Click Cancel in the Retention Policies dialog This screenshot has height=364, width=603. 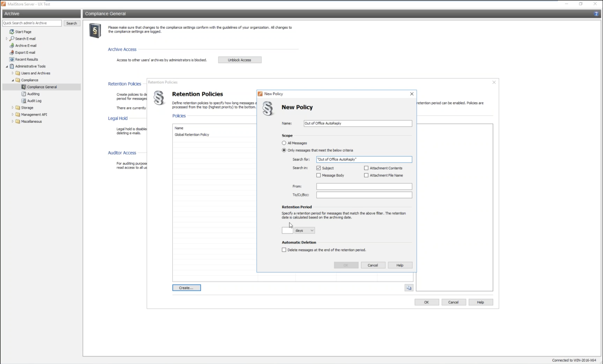coord(454,302)
